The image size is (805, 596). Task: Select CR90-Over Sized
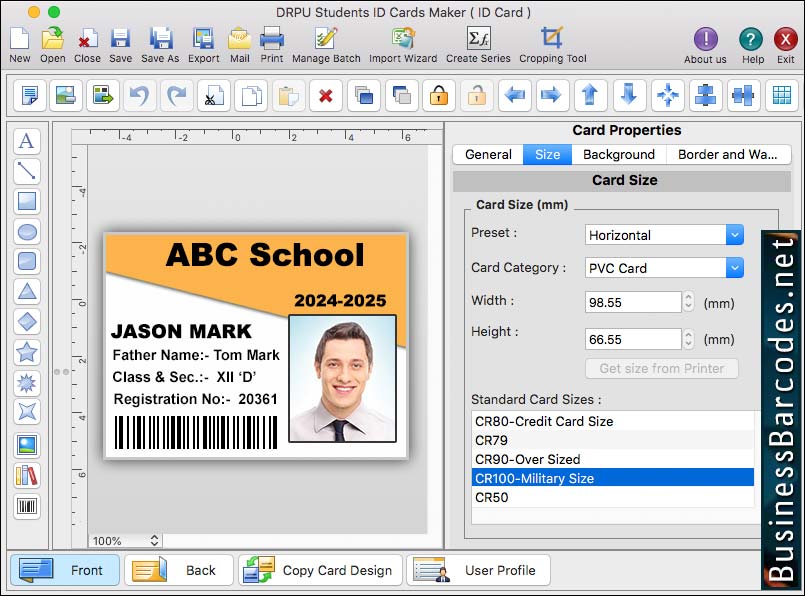612,459
